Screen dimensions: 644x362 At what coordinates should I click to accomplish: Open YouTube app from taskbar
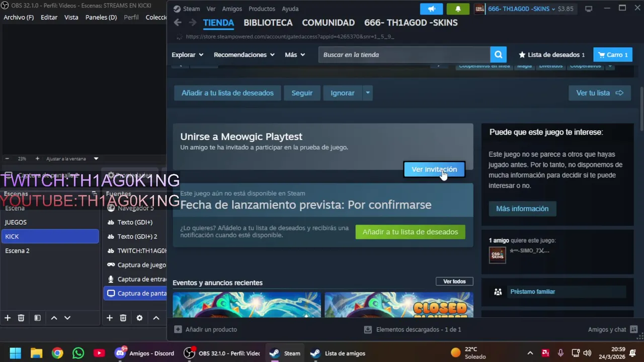point(99,353)
